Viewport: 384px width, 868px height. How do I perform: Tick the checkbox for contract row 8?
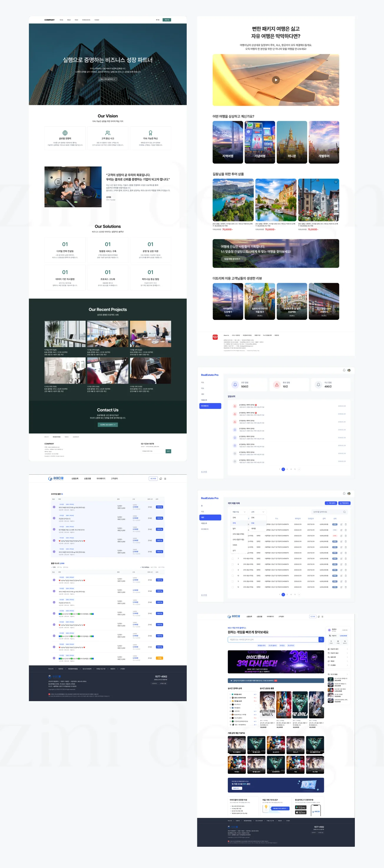point(232,564)
